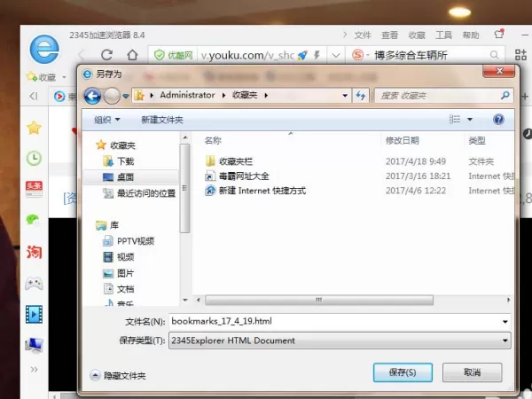532x399 pixels.
Task: Select PPTV视频 library
Action: point(129,241)
